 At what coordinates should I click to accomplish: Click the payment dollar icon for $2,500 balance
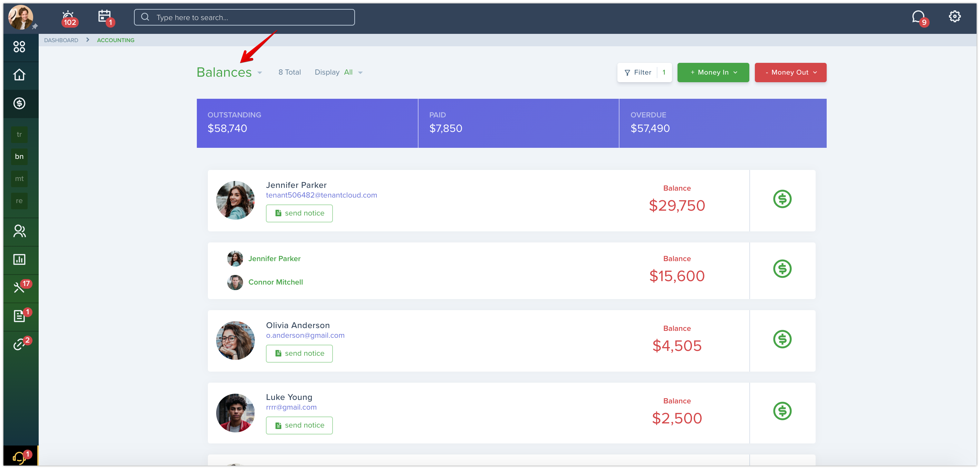point(782,411)
